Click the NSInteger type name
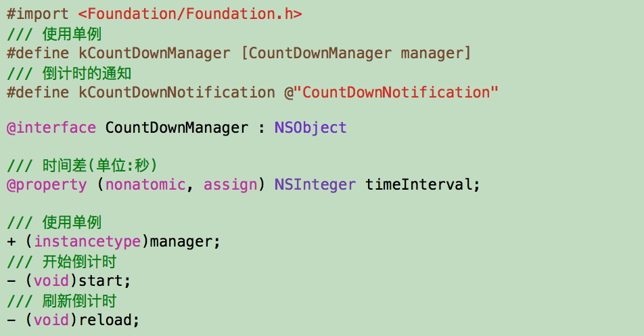Image resolution: width=644 pixels, height=336 pixels. 315,184
